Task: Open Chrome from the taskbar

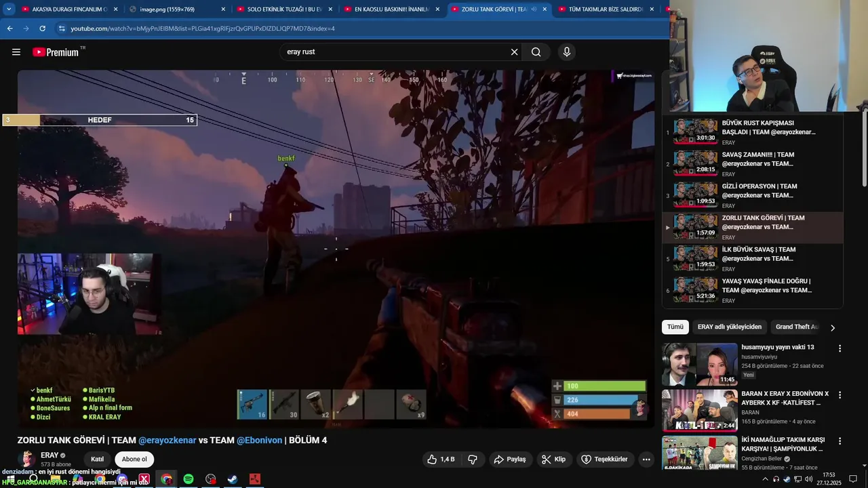Action: (x=167, y=479)
